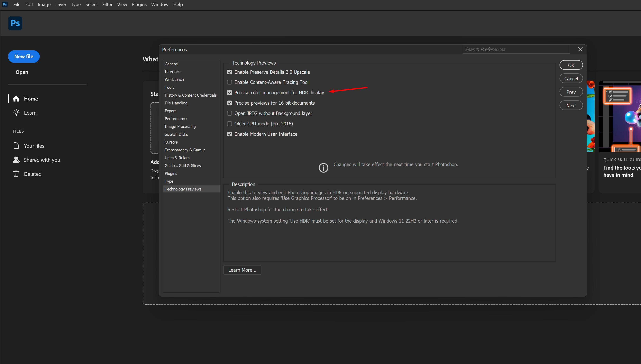Click the Quick Skill Guide thumbnail
641x364 pixels.
tap(620, 117)
